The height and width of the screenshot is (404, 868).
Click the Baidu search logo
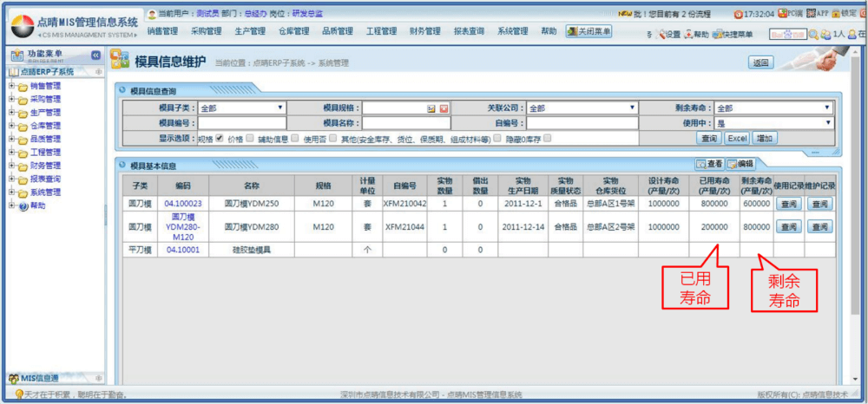[x=787, y=35]
